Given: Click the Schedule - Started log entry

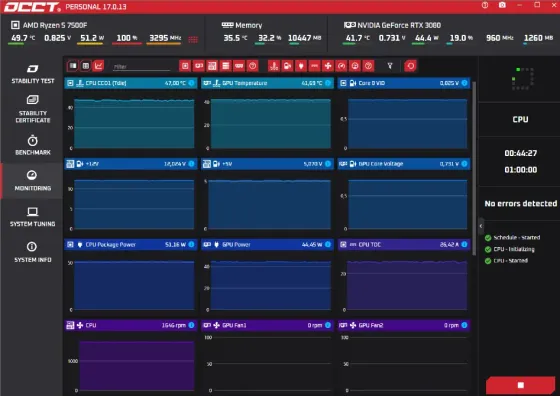Looking at the screenshot, I should pos(512,237).
